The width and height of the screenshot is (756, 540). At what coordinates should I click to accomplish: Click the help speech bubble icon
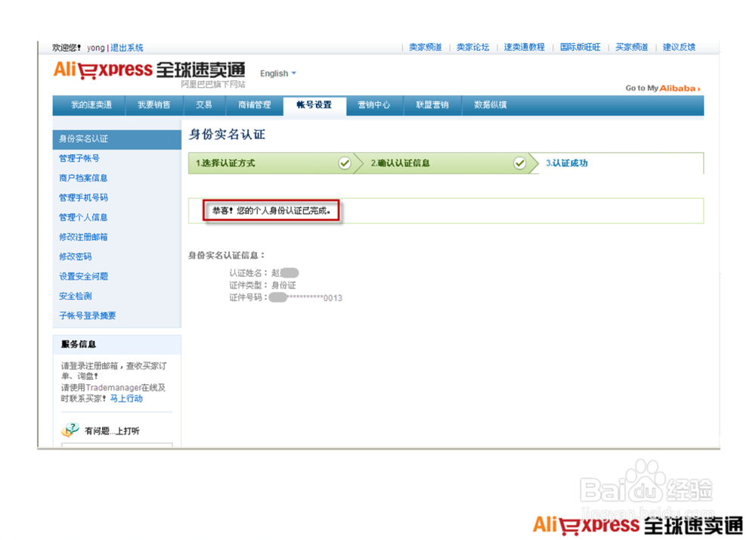click(x=70, y=430)
